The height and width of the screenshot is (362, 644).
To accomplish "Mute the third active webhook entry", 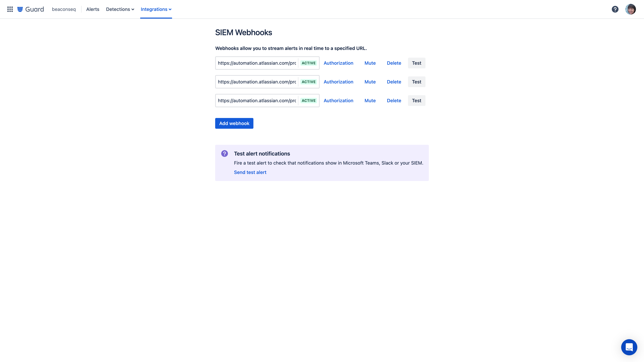I will point(370,100).
